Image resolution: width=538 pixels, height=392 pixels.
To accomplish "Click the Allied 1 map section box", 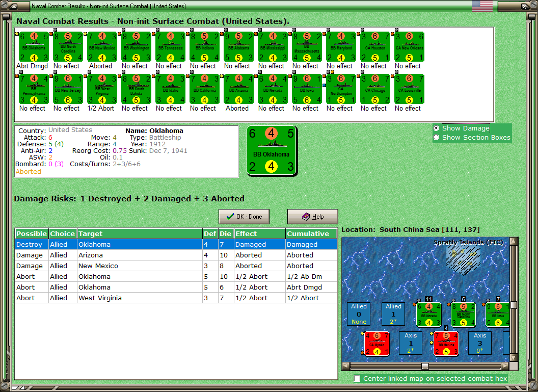I will (x=393, y=313).
